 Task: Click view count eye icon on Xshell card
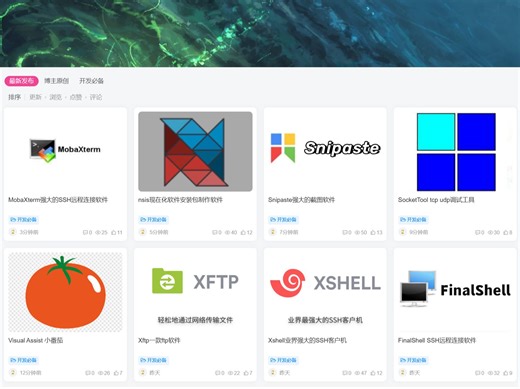357,373
